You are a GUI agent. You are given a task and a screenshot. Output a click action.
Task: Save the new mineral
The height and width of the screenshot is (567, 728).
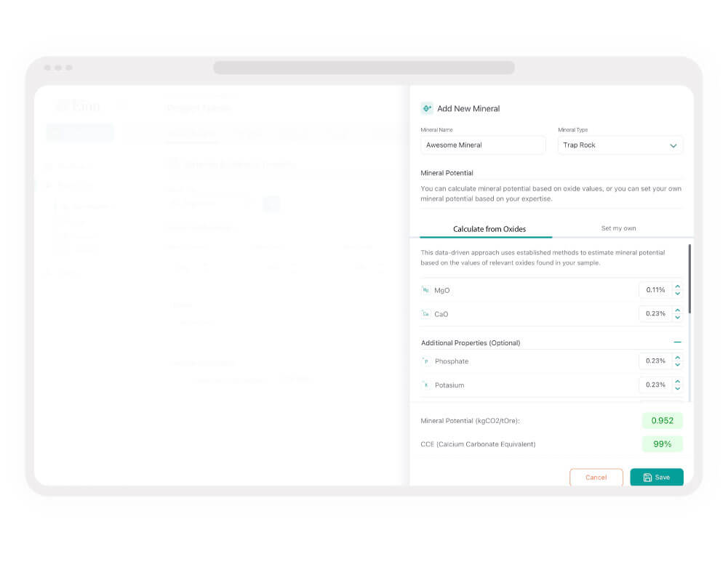(657, 477)
